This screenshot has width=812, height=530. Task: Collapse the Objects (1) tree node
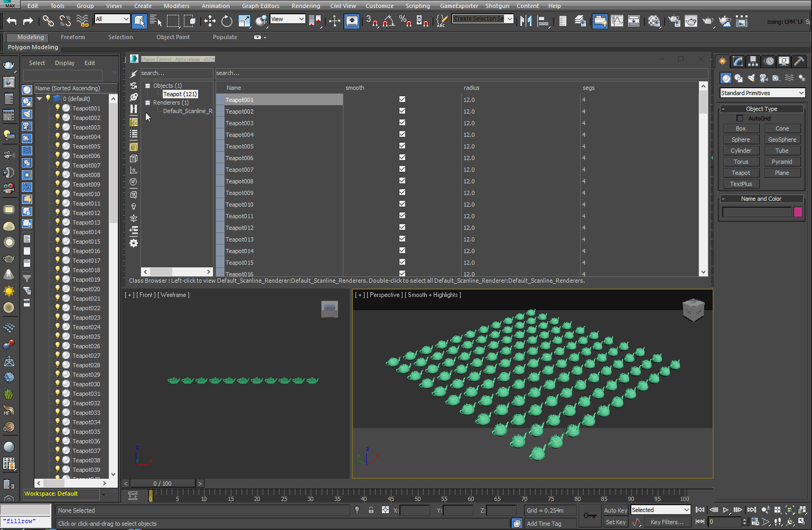[148, 86]
